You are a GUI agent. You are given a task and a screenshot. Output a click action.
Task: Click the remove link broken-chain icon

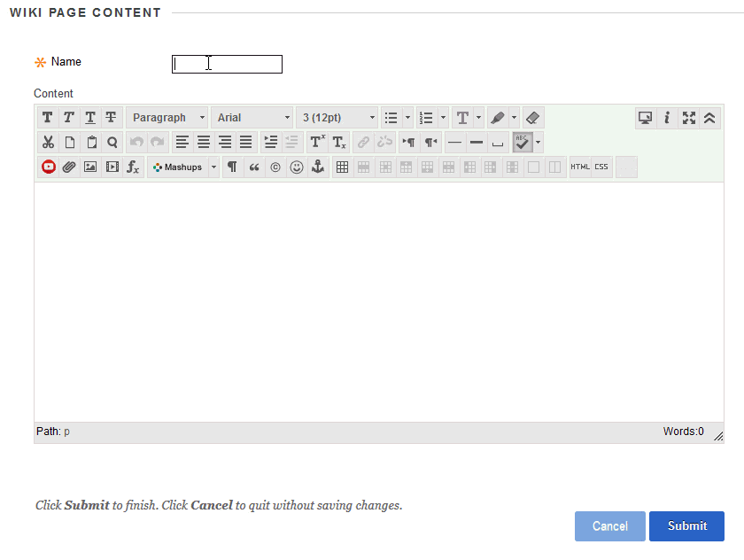384,142
